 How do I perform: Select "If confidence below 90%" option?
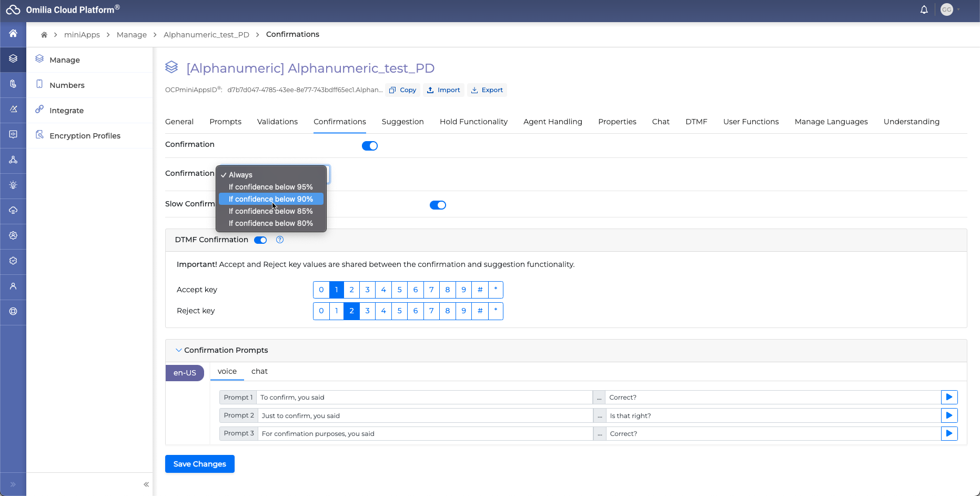270,199
